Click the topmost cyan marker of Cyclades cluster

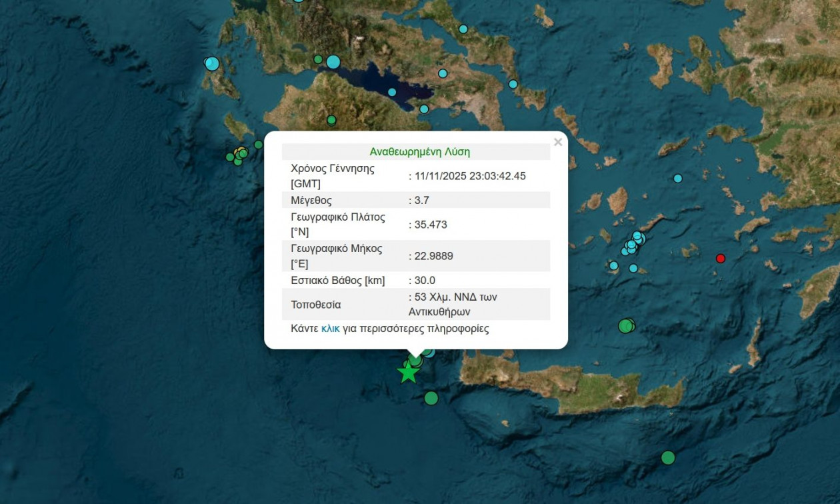coord(637,235)
